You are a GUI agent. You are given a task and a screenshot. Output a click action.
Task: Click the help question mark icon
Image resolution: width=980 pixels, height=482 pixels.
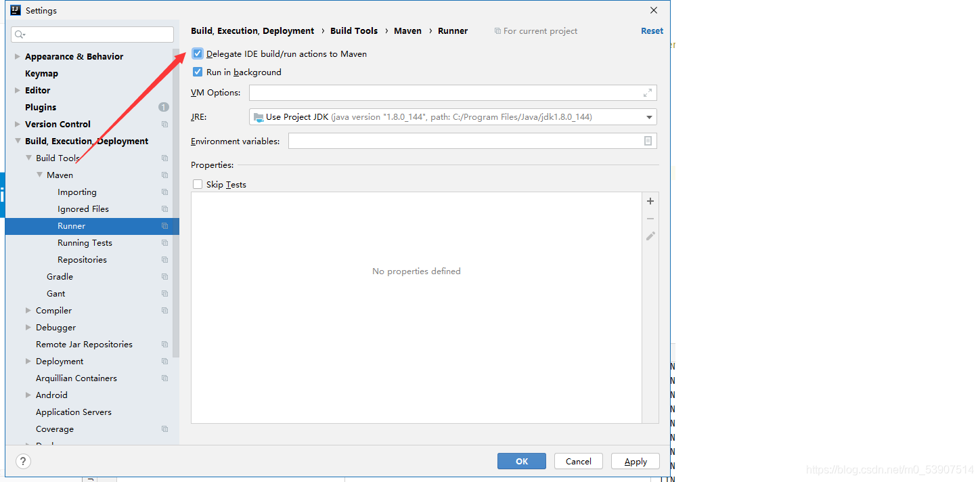pyautogui.click(x=24, y=461)
